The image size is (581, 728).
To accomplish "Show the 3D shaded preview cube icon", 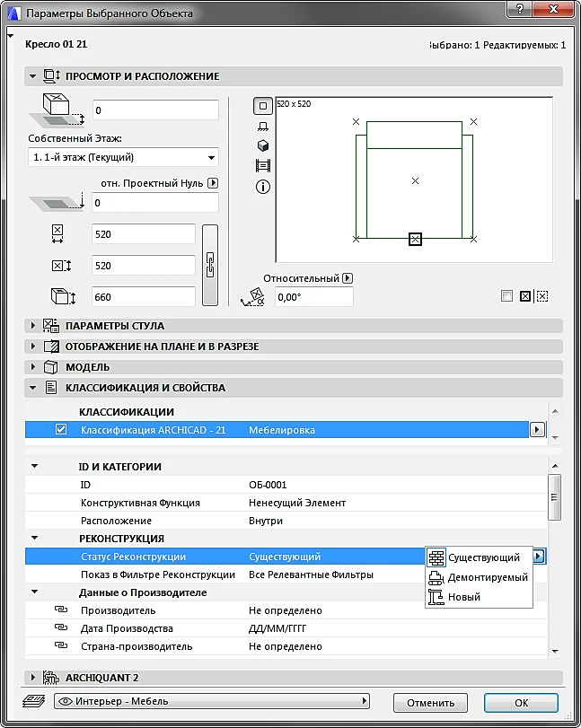I will point(263,145).
